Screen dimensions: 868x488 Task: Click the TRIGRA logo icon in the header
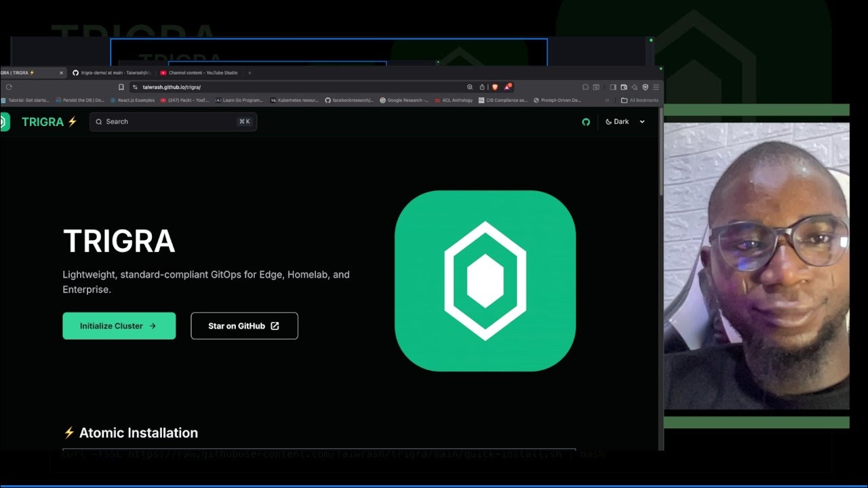[4, 122]
